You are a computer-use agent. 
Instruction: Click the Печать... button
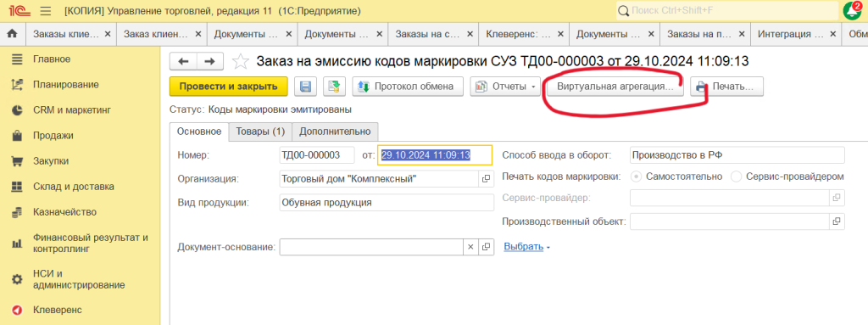[x=726, y=87]
